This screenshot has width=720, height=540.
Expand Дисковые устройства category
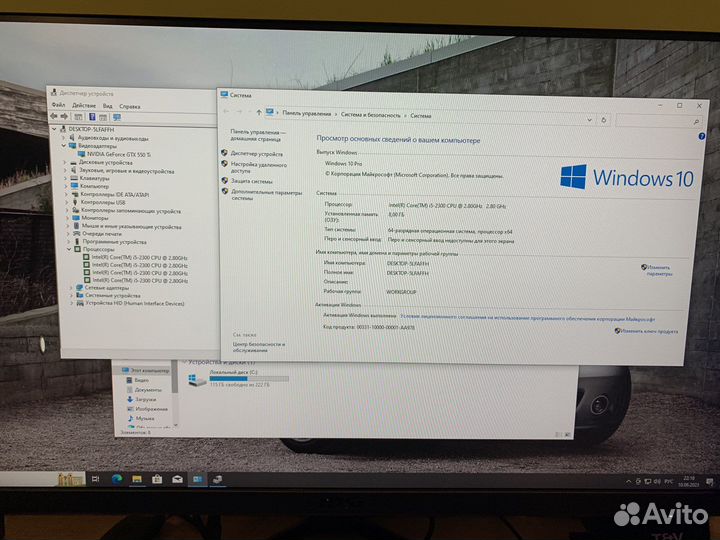[65, 163]
